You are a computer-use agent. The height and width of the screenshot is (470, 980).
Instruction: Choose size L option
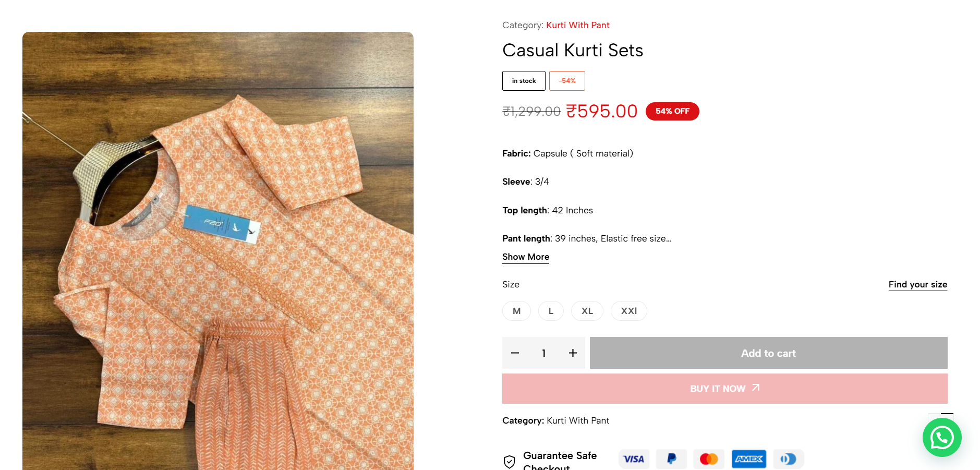[551, 311]
